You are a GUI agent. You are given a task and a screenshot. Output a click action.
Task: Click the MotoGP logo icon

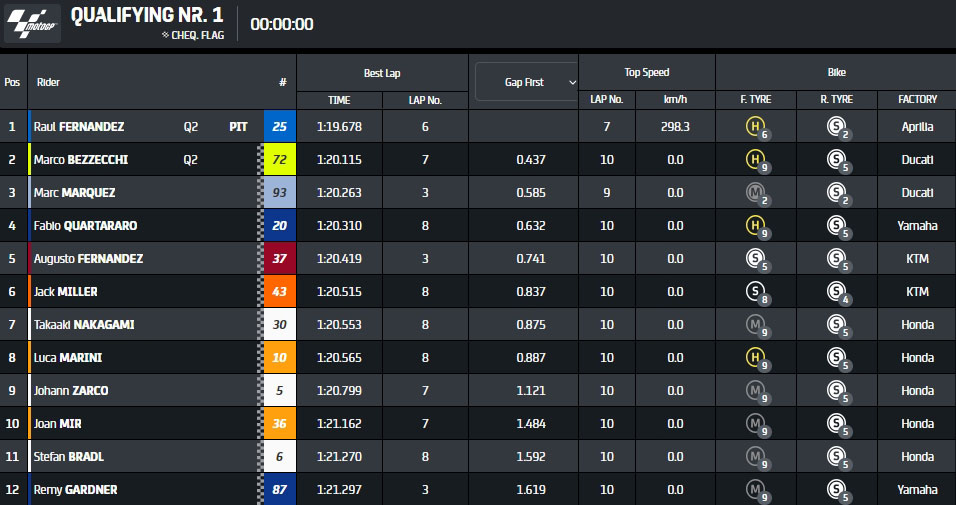[x=32, y=24]
